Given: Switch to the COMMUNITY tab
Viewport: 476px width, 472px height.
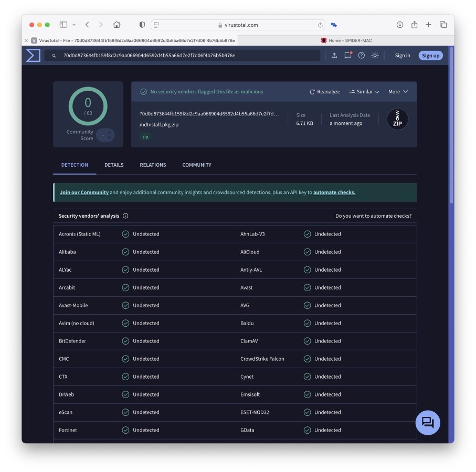Looking at the screenshot, I should click(x=197, y=165).
